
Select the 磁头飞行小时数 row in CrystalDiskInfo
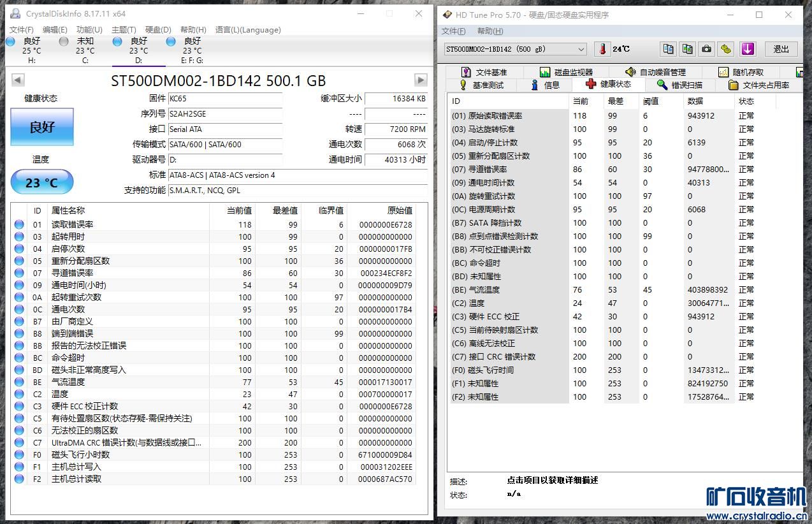click(214, 455)
